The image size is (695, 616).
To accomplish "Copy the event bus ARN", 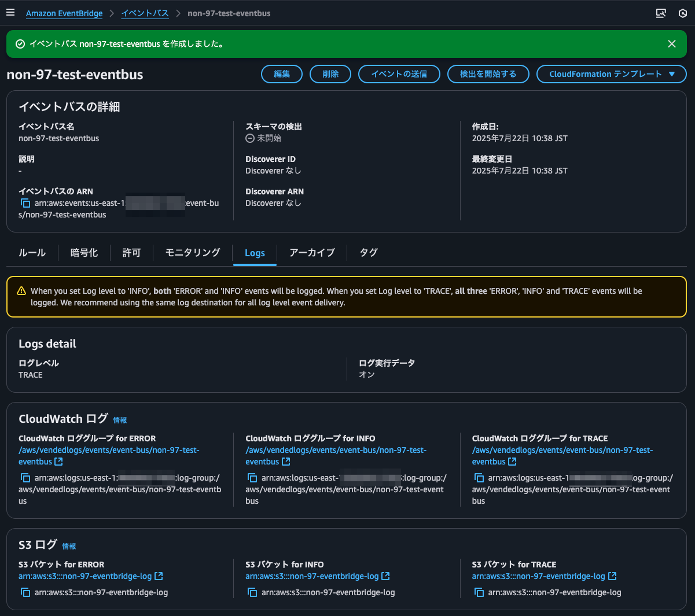I will 25,203.
